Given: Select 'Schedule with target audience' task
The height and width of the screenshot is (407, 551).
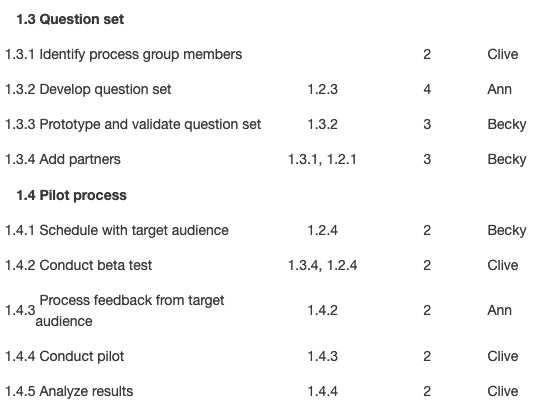Looking at the screenshot, I should 134,230.
